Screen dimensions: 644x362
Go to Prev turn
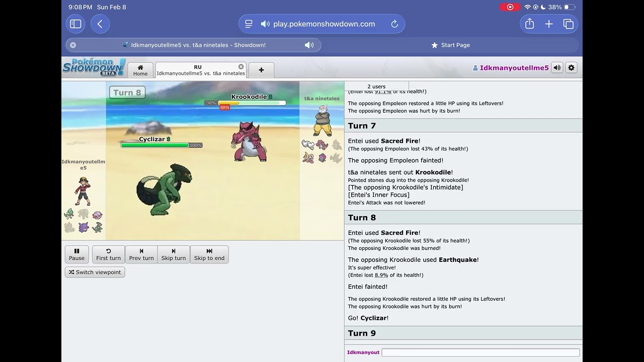[141, 254]
